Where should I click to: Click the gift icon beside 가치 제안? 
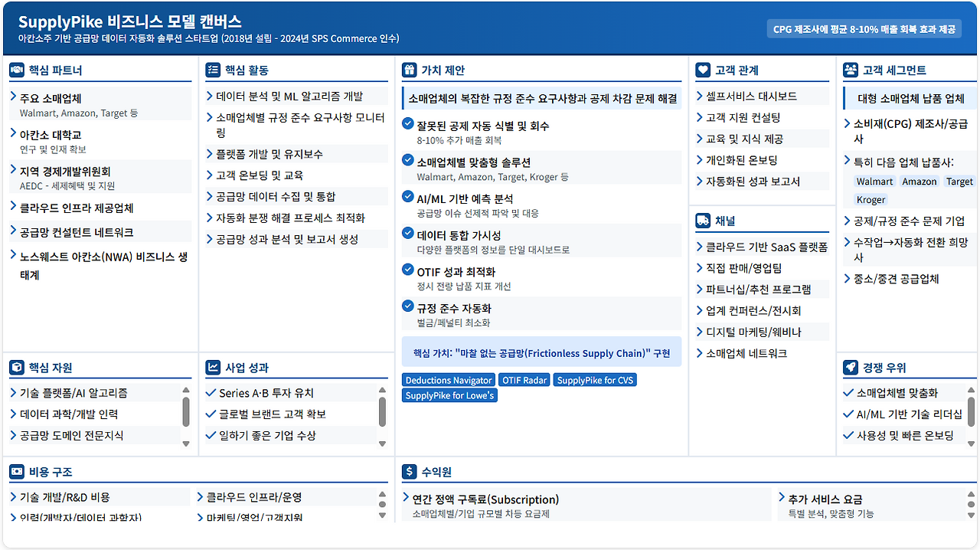(410, 70)
